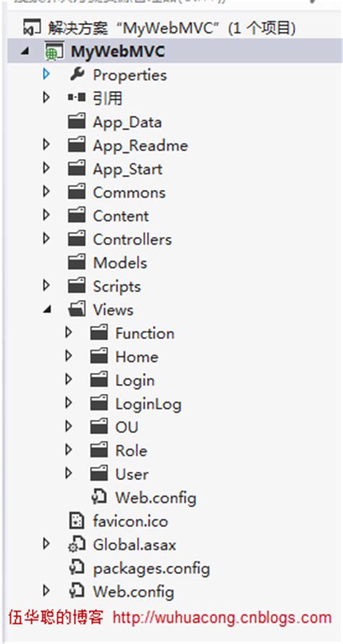Click the Global.asax gear file icon

tap(77, 544)
